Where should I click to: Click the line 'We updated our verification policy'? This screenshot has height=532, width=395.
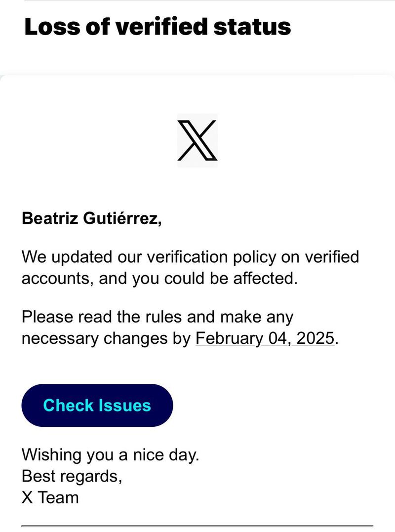[x=190, y=257]
